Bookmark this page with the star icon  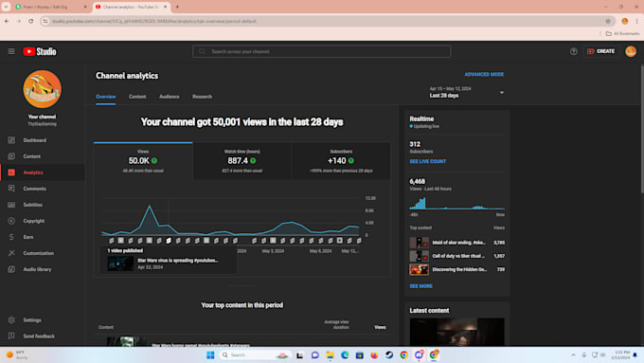click(608, 21)
